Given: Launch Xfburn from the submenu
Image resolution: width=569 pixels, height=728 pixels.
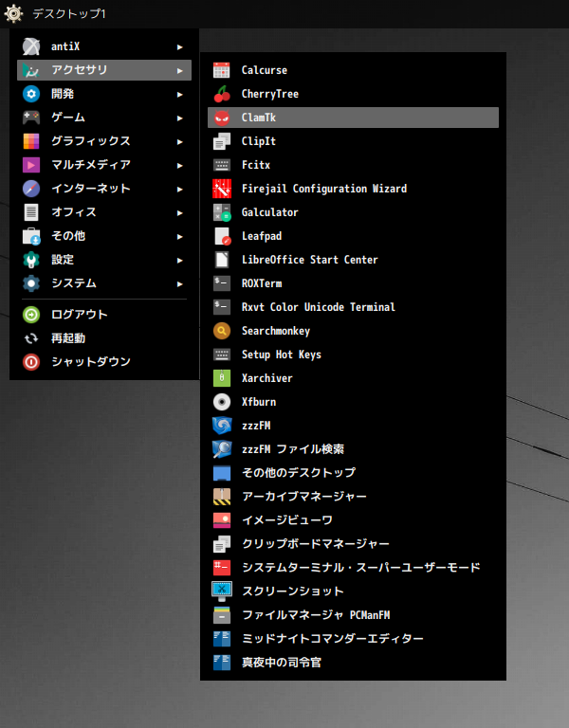Looking at the screenshot, I should 353,402.
